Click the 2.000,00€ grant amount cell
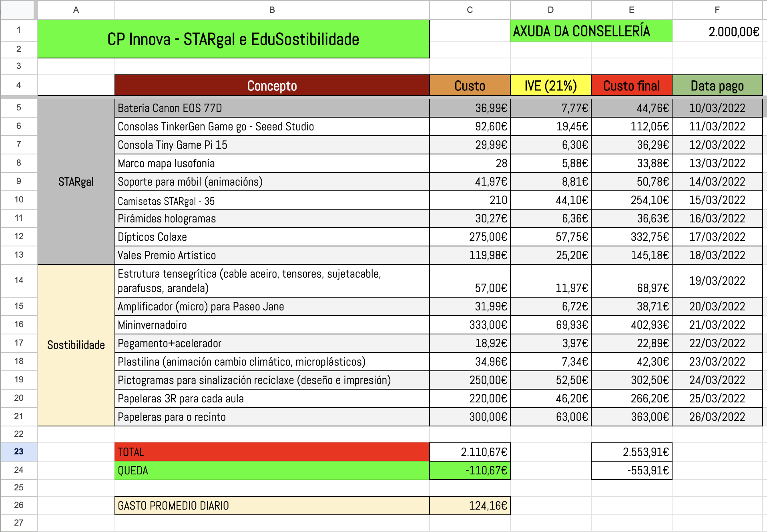 tap(717, 31)
